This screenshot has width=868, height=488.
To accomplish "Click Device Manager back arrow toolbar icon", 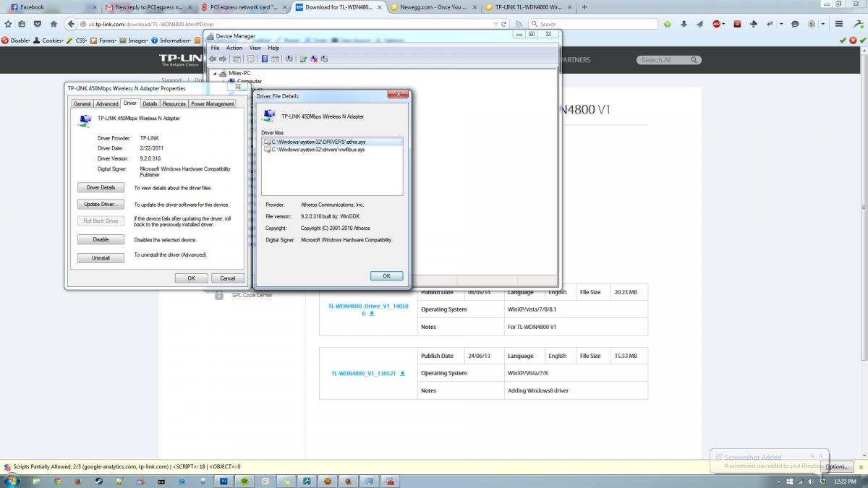I will coord(213,59).
